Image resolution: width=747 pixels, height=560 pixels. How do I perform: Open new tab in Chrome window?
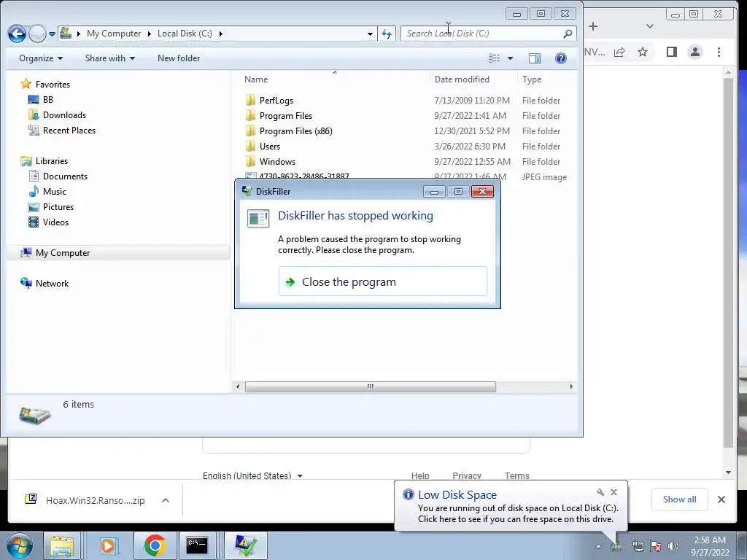point(592,26)
